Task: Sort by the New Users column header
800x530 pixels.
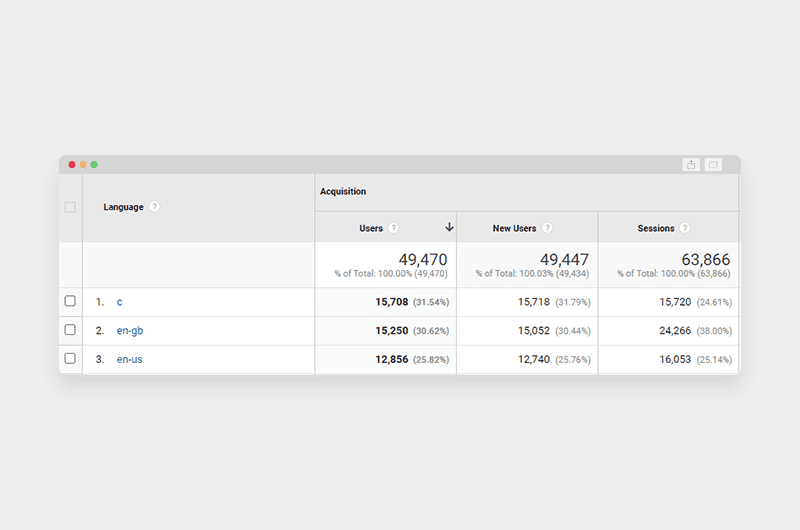Action: (514, 228)
